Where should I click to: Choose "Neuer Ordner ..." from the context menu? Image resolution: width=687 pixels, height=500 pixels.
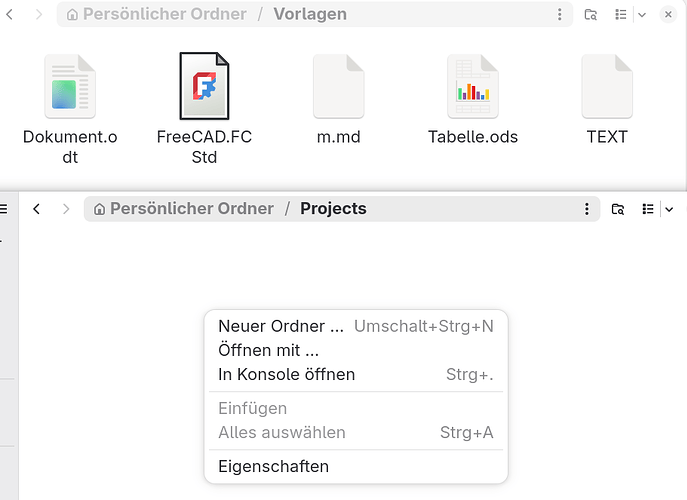280,326
